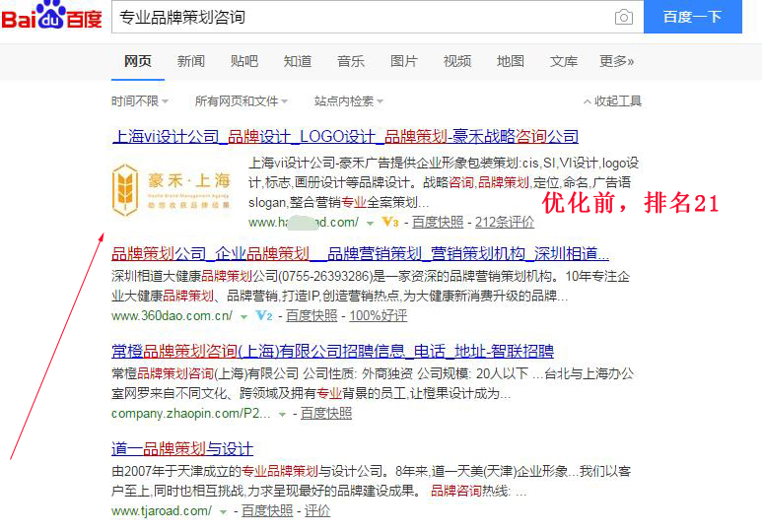The image size is (762, 532).
Task: Open the 音乐 tab
Action: tap(351, 61)
